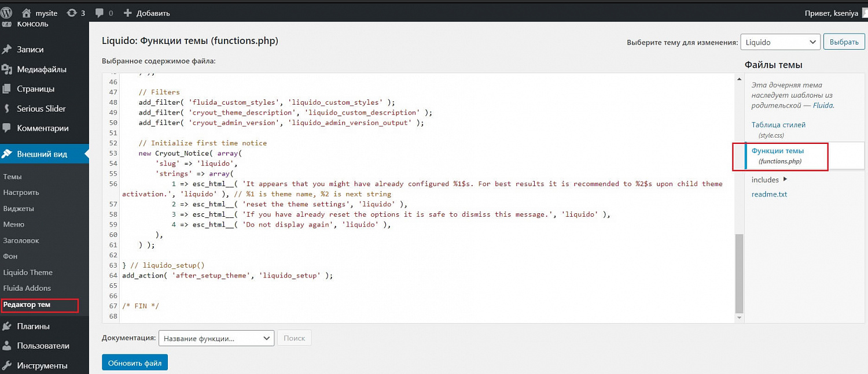Click the cryout_admin_version filter line
Viewport: 868px width, 374px height.
(x=281, y=123)
